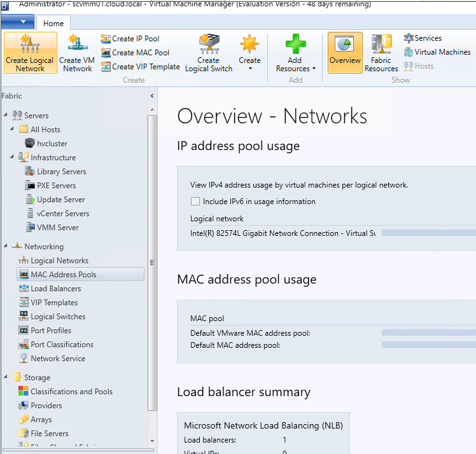Viewport: 476px width, 454px height.
Task: Open Update Server node
Action: [x=55, y=199]
